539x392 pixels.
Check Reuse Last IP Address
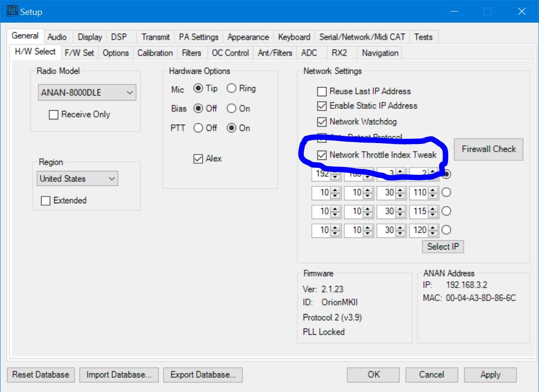point(322,91)
